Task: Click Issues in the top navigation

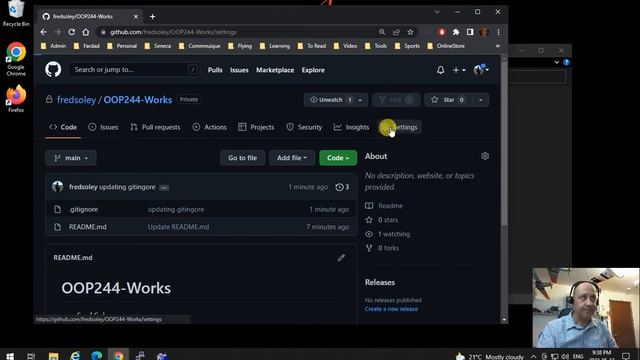Action: [239, 70]
